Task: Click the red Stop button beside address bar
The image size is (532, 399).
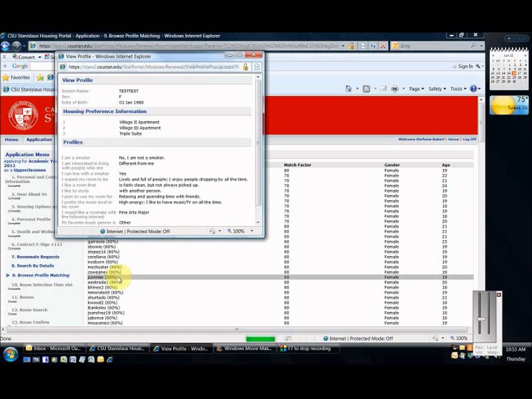Action: [x=383, y=46]
